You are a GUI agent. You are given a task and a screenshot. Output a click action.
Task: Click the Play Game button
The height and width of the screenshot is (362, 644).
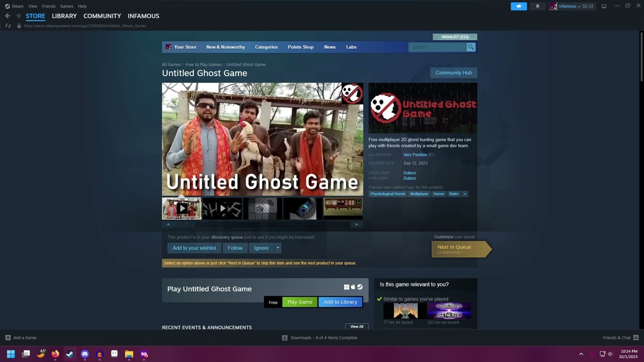point(300,302)
